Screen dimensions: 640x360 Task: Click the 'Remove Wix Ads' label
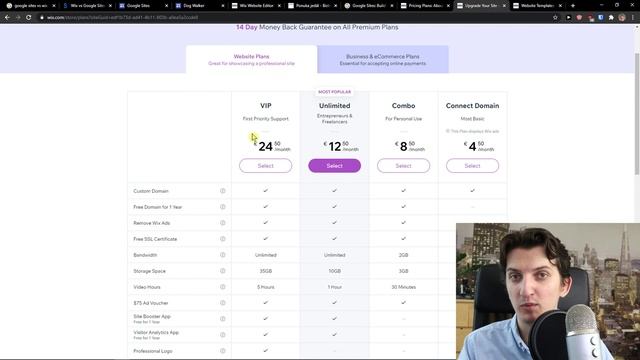[x=151, y=223]
